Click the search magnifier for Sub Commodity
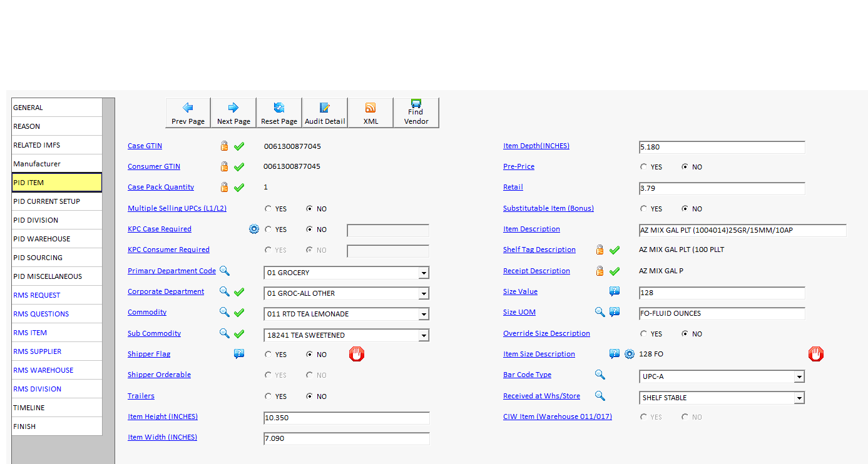Screen dimensions: 868x464 pyautogui.click(x=224, y=333)
